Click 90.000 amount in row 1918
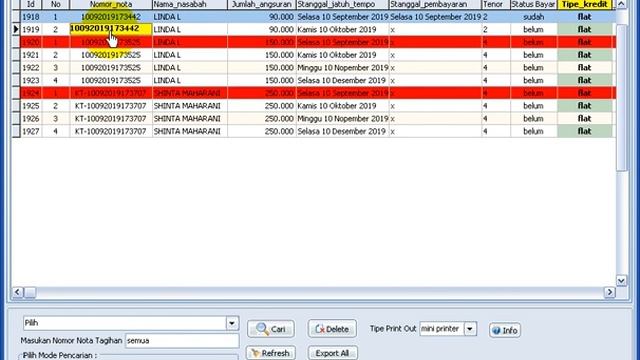The image size is (640, 360). [281, 17]
